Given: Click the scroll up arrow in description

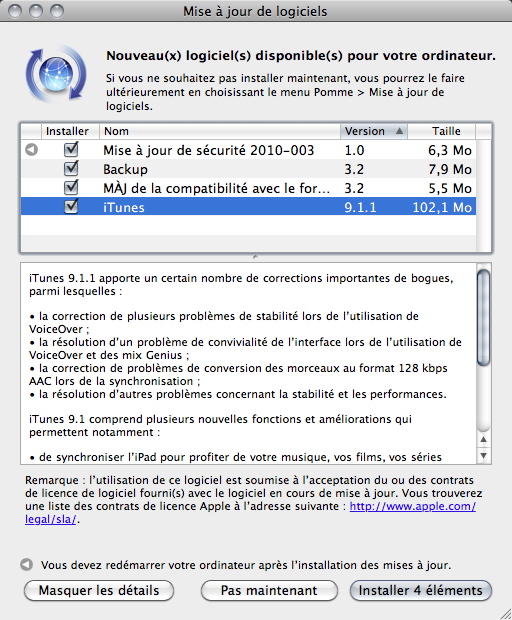Looking at the screenshot, I should click(483, 439).
